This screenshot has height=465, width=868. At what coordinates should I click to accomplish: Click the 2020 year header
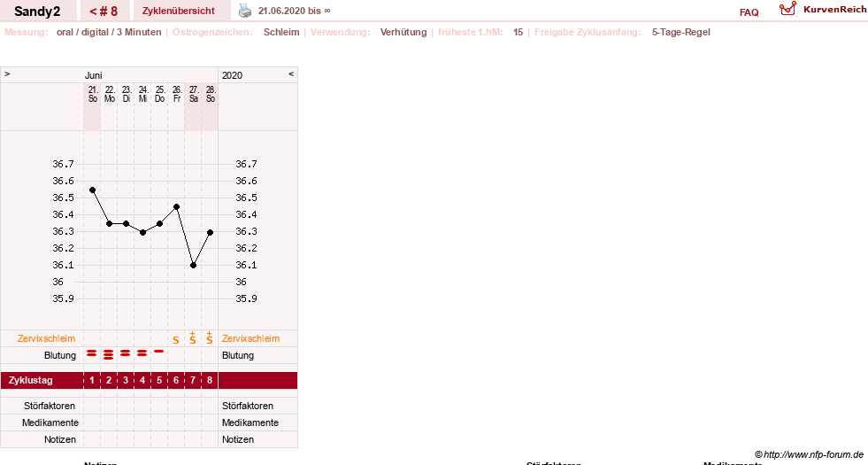click(232, 75)
